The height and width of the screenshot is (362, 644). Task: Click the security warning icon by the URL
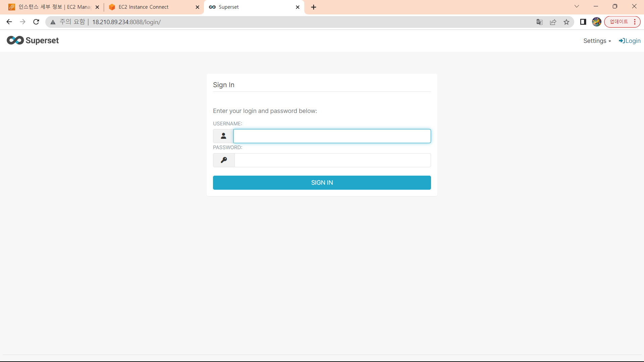coord(53,22)
